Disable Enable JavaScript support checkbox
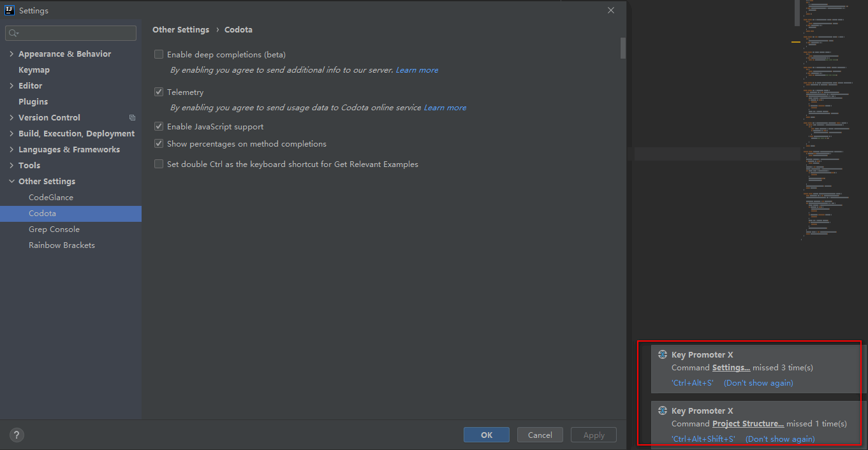 click(159, 126)
